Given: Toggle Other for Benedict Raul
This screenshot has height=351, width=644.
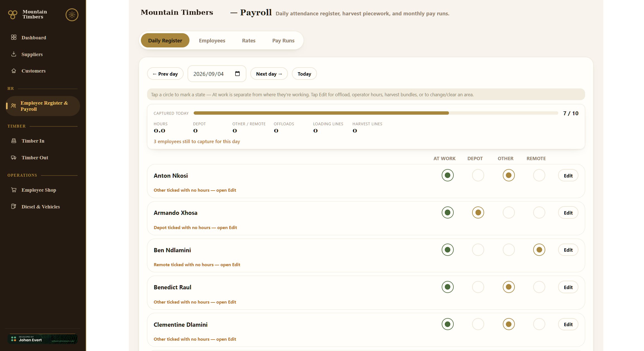Looking at the screenshot, I should pos(509,287).
